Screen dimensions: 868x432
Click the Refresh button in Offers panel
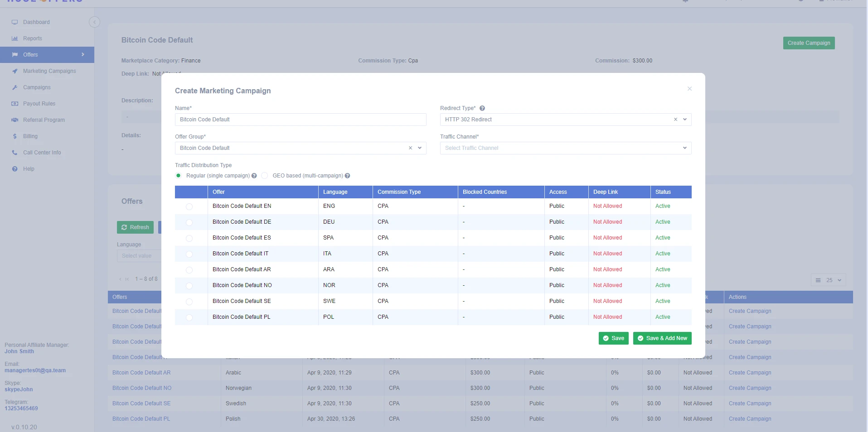coord(135,227)
